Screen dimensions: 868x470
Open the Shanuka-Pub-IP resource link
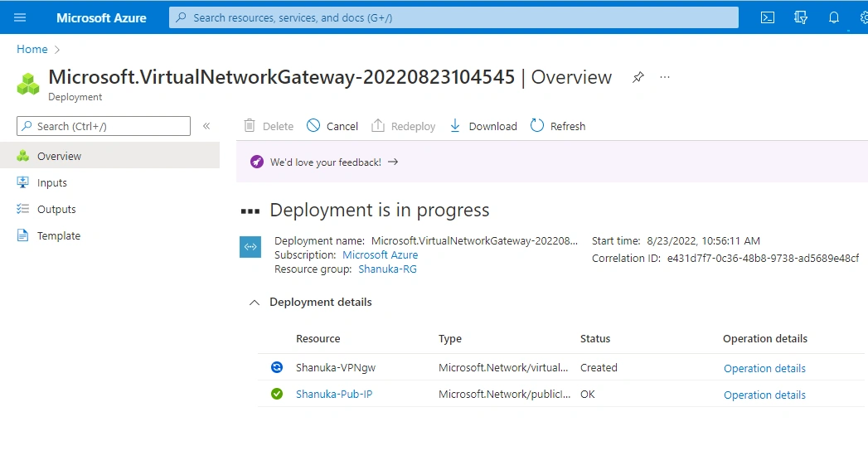coord(334,395)
